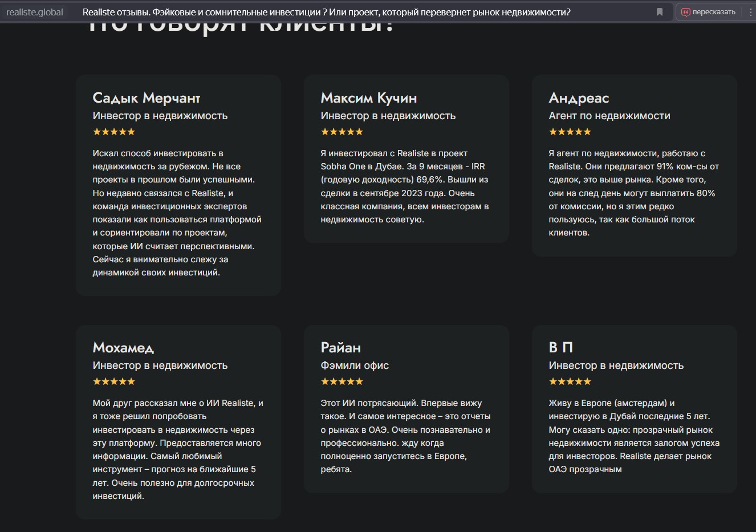Viewport: 756px width, 532px height.
Task: Click 'Агент по недвижимости' subtitle under Андреас
Action: 609,116
